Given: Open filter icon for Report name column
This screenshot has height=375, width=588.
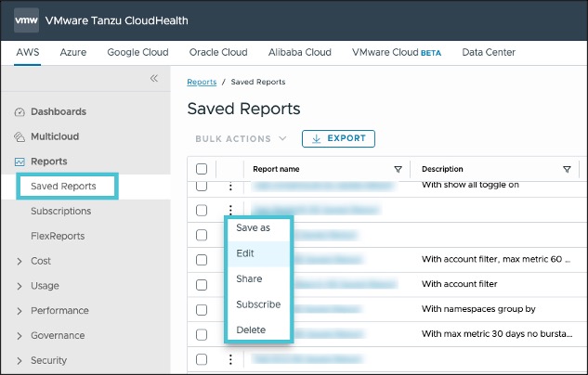Looking at the screenshot, I should pos(398,169).
